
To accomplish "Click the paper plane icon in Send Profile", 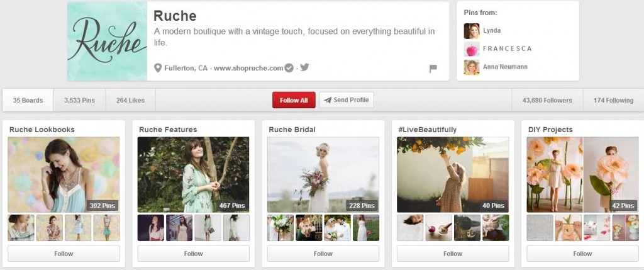I will pyautogui.click(x=327, y=100).
